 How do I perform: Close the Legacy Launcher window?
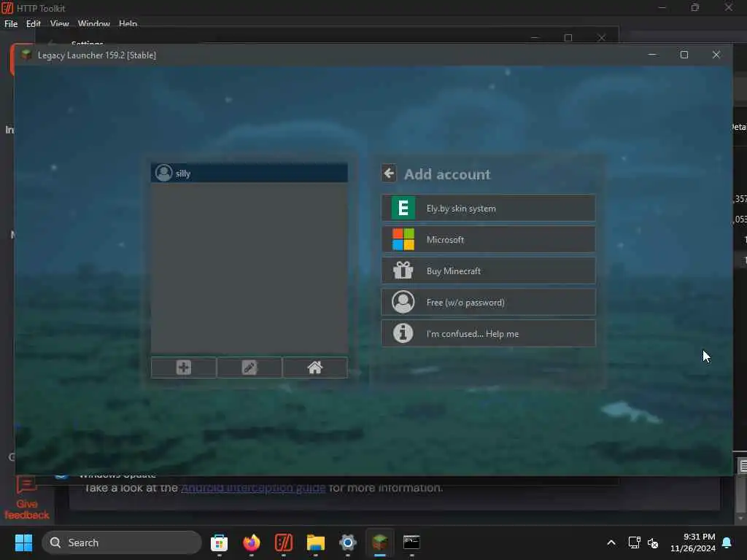716,55
